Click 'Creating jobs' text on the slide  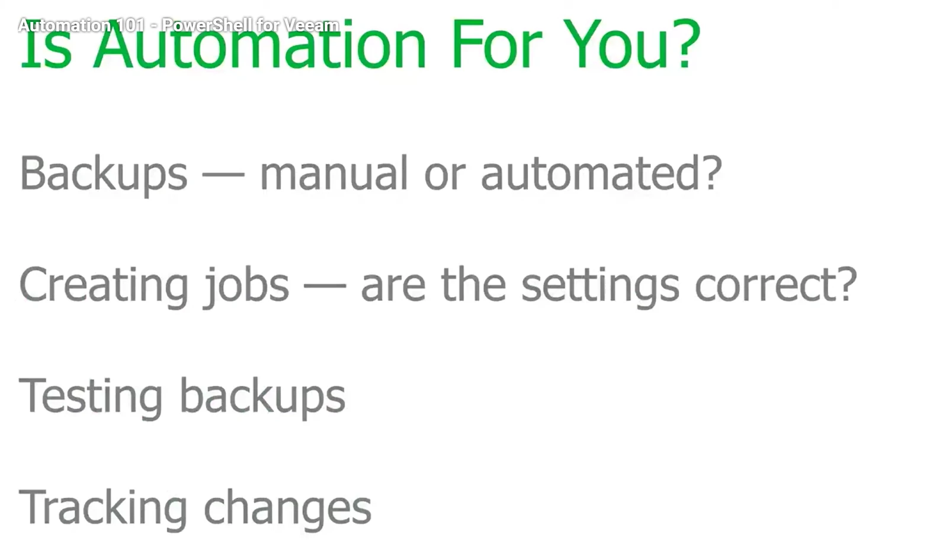click(154, 285)
